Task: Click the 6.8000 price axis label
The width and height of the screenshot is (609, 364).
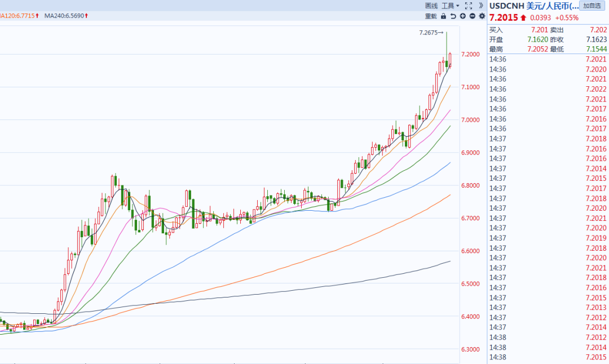Action: [x=470, y=185]
